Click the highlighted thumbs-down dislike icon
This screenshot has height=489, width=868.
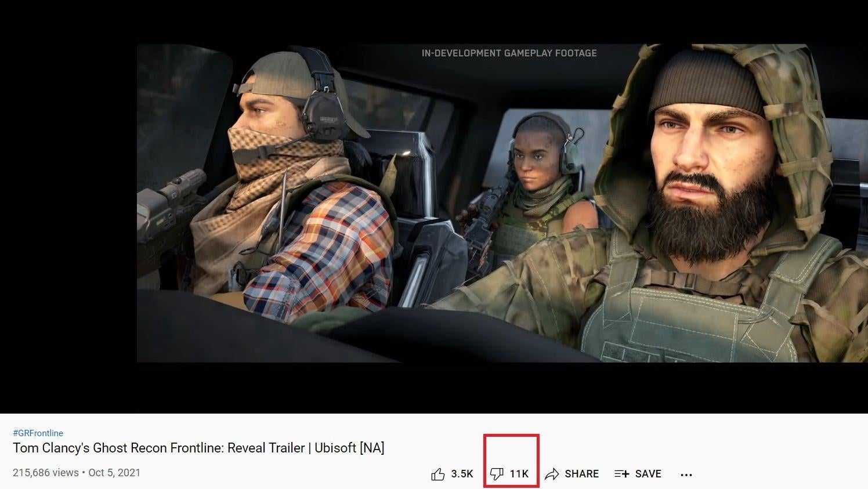click(497, 474)
